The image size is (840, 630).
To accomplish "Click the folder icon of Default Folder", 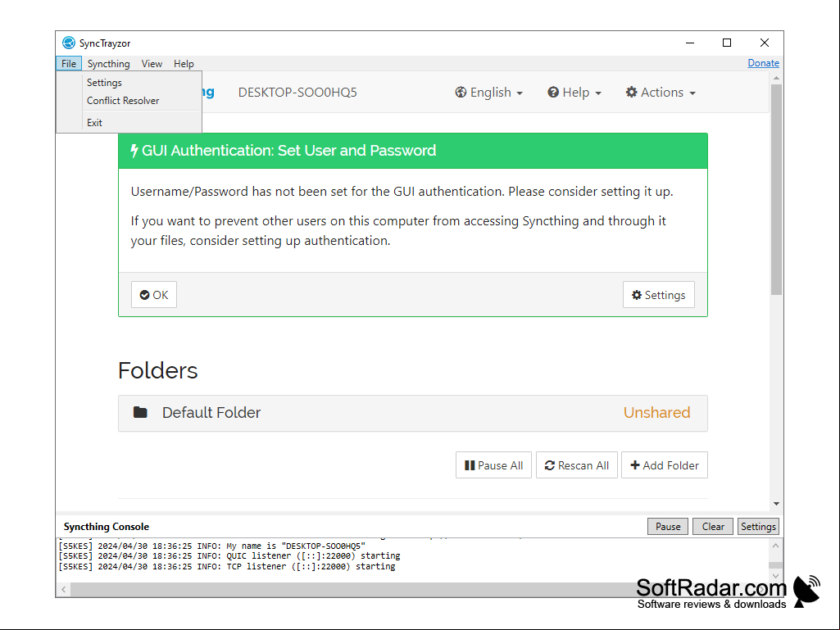I will click(140, 412).
